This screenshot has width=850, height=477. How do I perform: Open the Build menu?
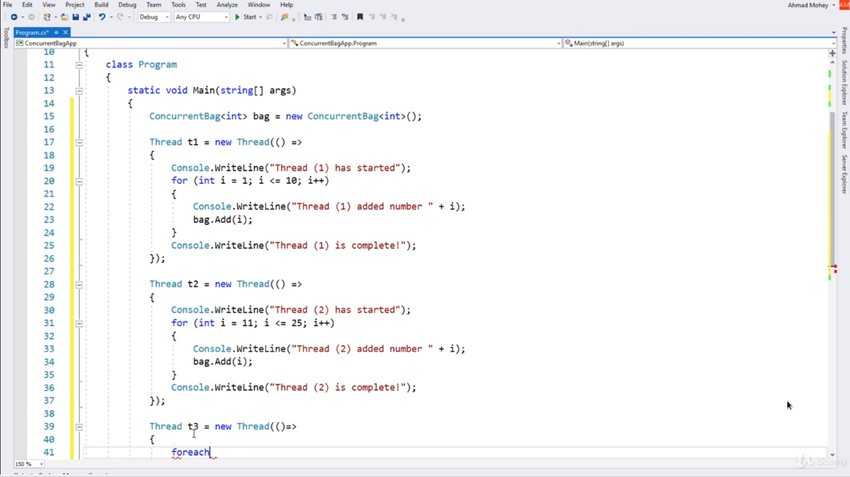(101, 5)
